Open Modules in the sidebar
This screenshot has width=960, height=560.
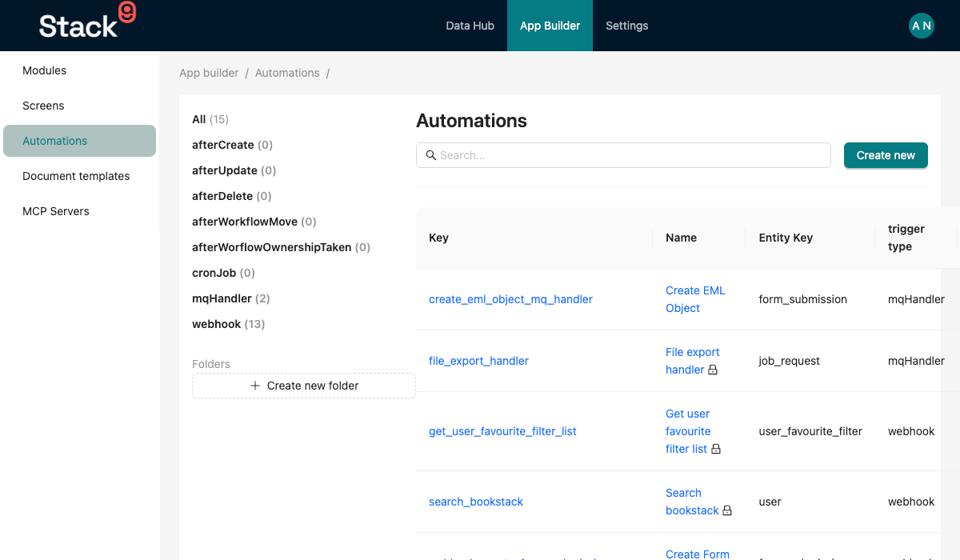(79, 70)
